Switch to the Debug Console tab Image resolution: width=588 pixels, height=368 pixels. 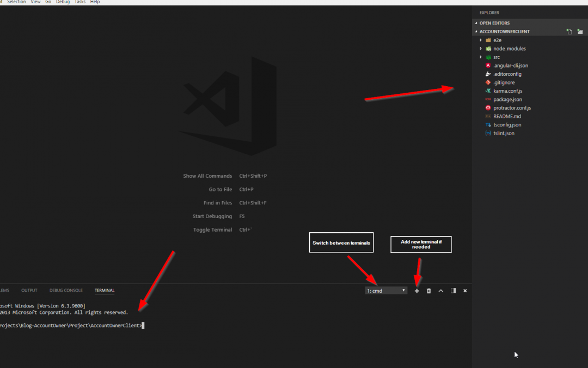click(66, 291)
